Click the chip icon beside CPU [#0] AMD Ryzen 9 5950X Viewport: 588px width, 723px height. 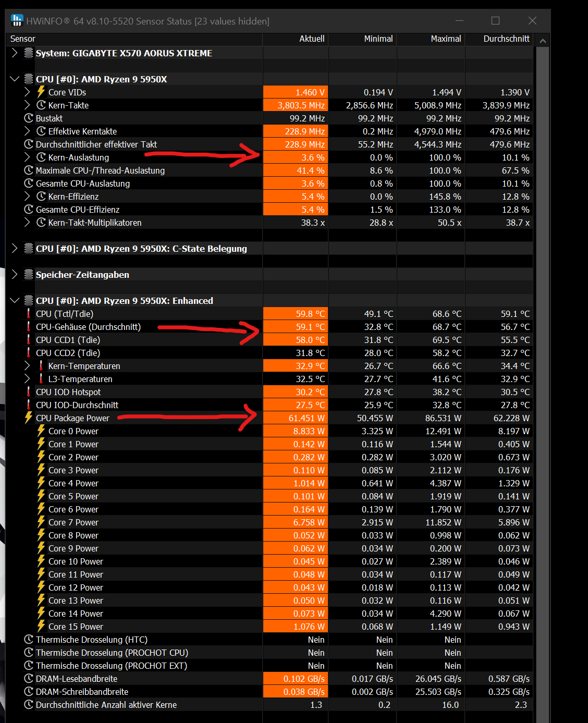point(29,79)
